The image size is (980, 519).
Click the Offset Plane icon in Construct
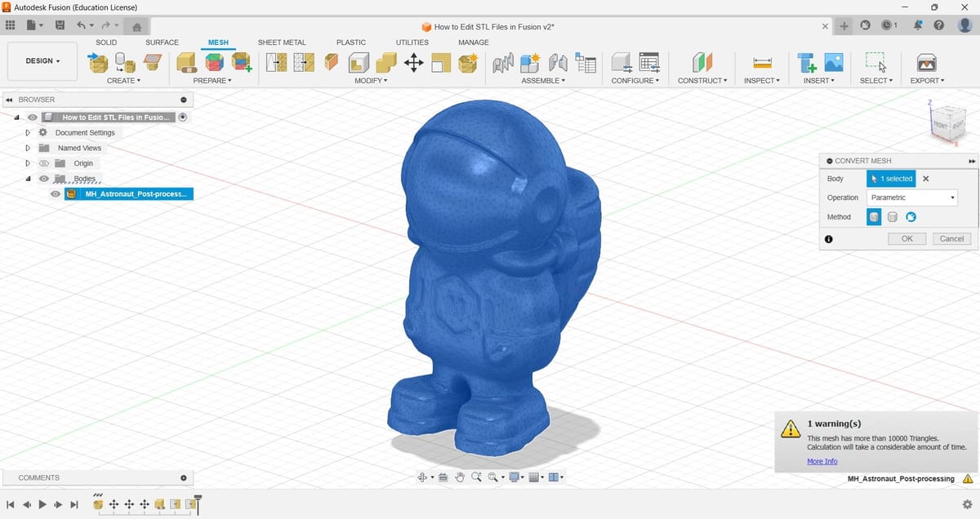(x=702, y=62)
